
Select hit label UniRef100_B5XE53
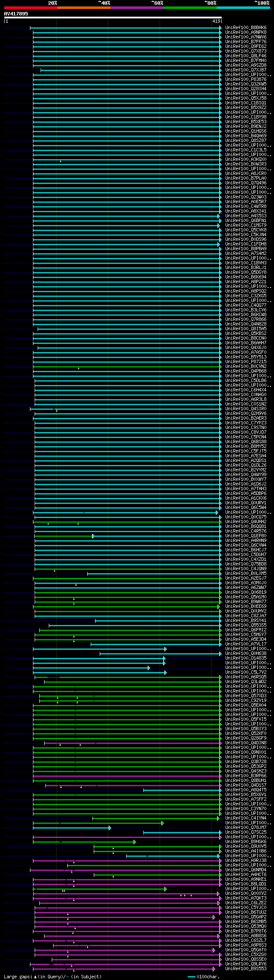(x=246, y=122)
